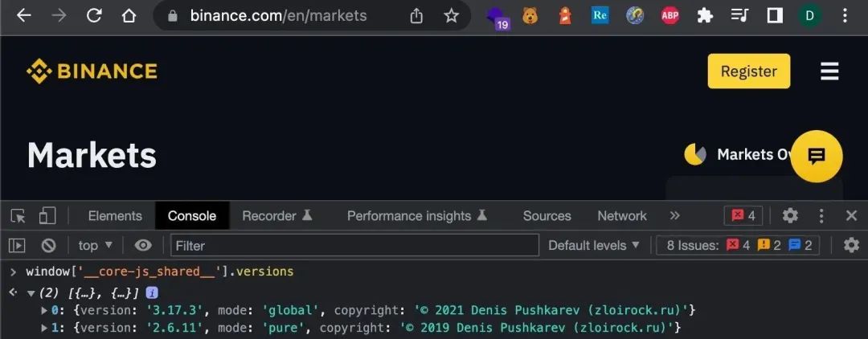868x339 pixels.
Task: Open the Default levels dropdown
Action: 593,245
